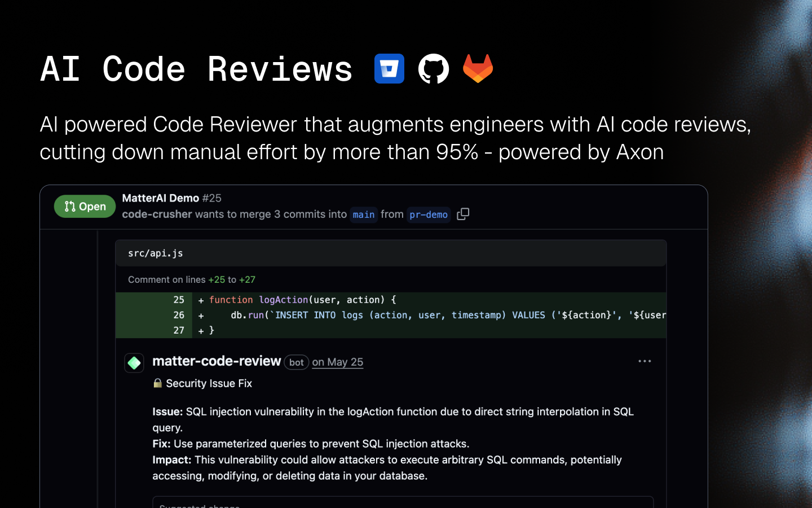Open the 'on May 25' comment timestamp

pos(338,362)
